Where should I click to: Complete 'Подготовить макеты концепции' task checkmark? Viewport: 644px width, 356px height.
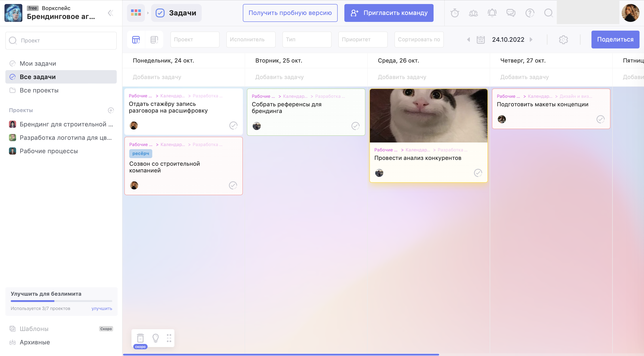tap(600, 119)
